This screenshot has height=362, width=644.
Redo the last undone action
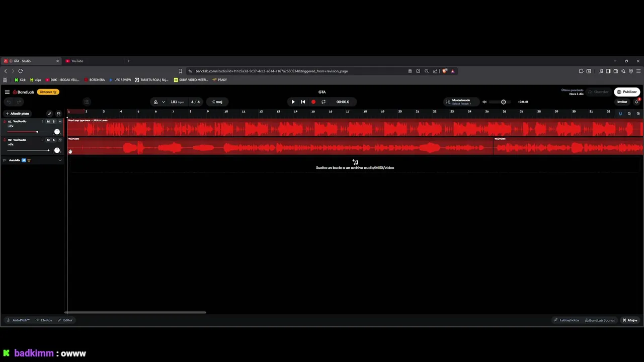19,102
